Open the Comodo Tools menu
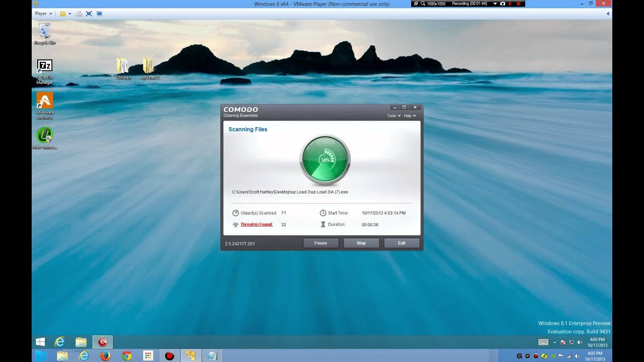Screen dimensions: 644x362 click(393, 116)
